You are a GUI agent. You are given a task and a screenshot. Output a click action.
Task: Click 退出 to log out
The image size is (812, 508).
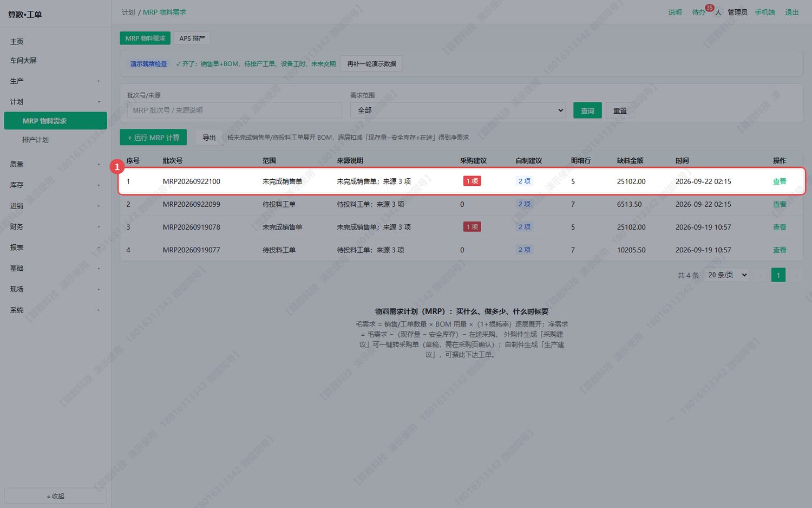coord(792,12)
